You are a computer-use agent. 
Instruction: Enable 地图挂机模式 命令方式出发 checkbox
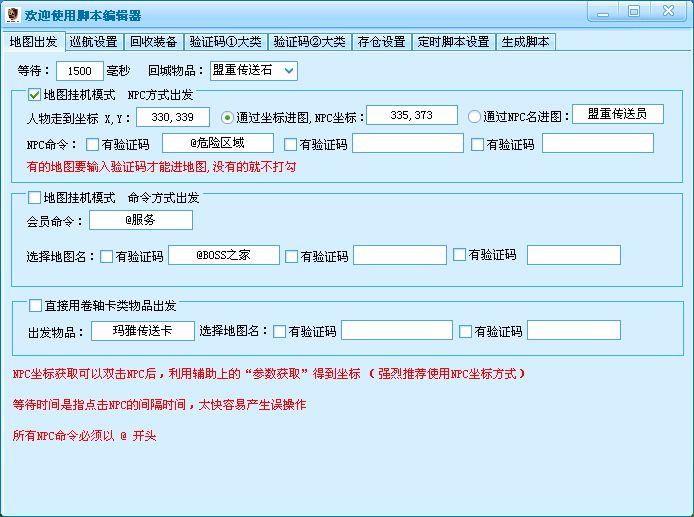pyautogui.click(x=34, y=197)
